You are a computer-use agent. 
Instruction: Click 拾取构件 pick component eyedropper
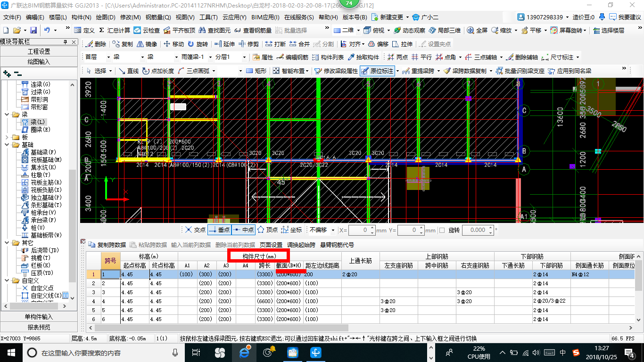pyautogui.click(x=363, y=57)
